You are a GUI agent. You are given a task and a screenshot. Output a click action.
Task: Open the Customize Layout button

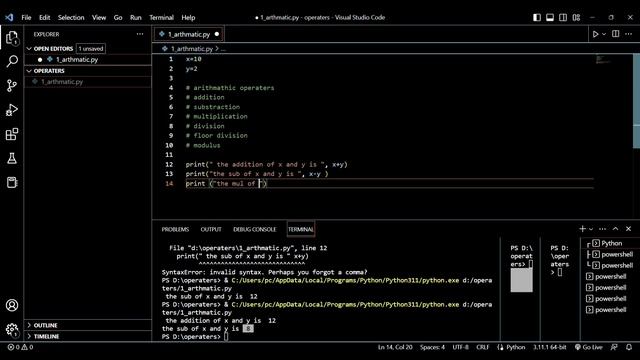576,18
